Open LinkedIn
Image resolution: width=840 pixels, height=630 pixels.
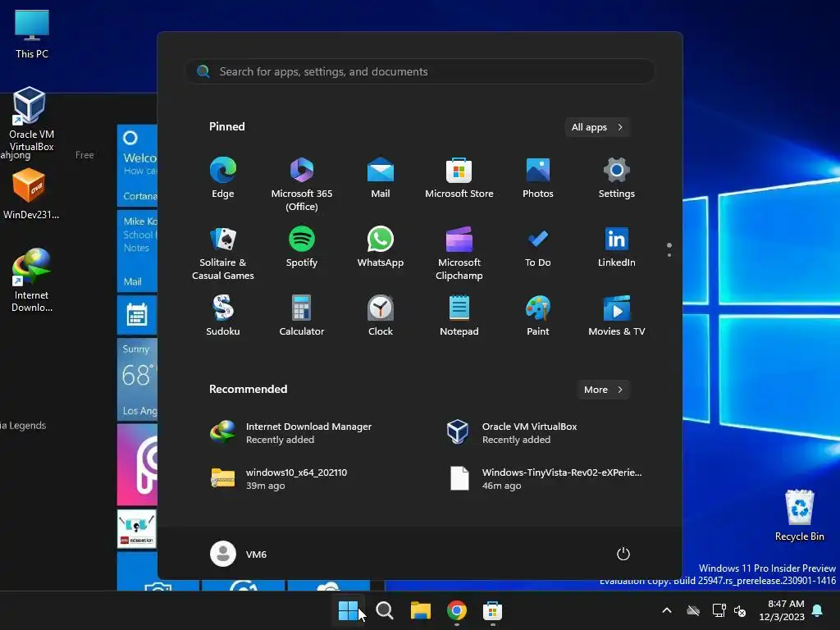(x=617, y=247)
